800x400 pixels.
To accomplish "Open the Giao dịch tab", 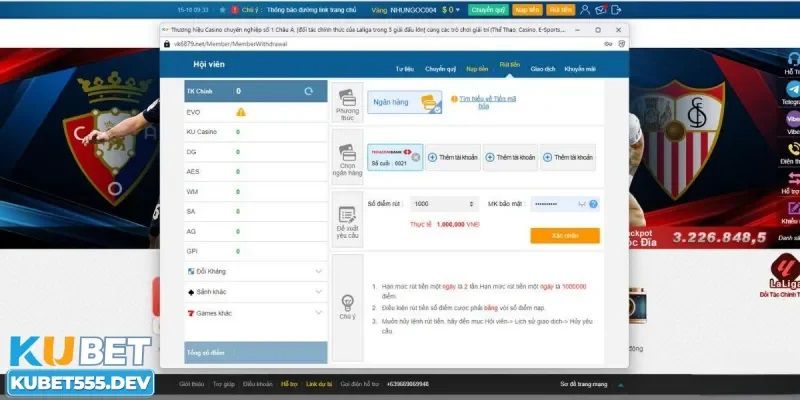I will point(543,69).
